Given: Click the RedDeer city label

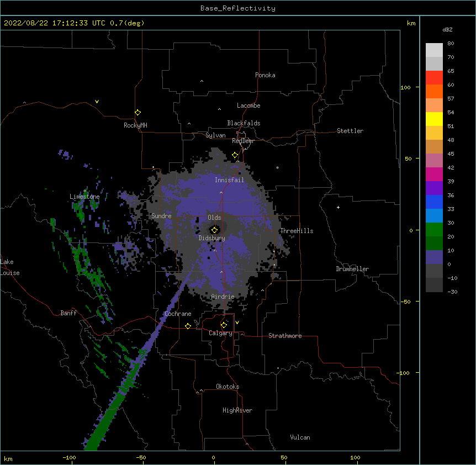Looking at the screenshot, I should point(243,141).
